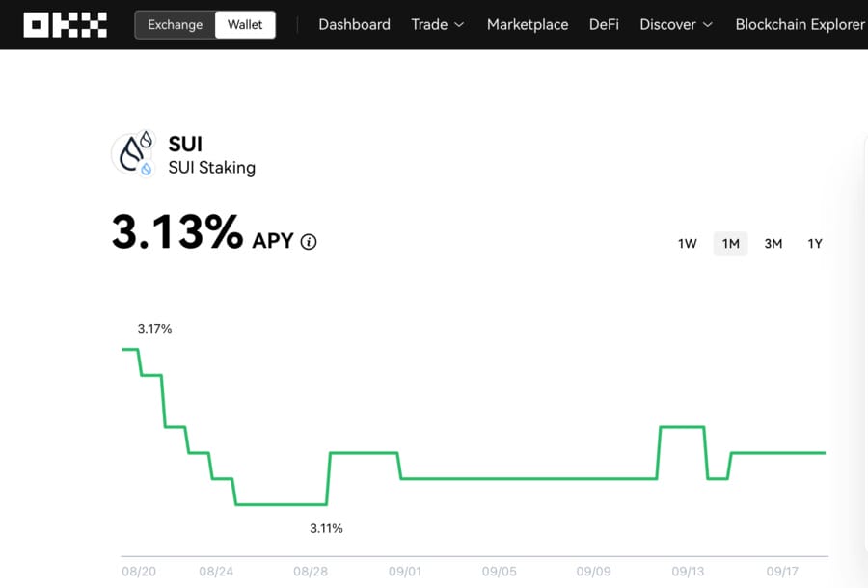Click the 09/09 date on the axis
The image size is (868, 588).
pyautogui.click(x=593, y=572)
